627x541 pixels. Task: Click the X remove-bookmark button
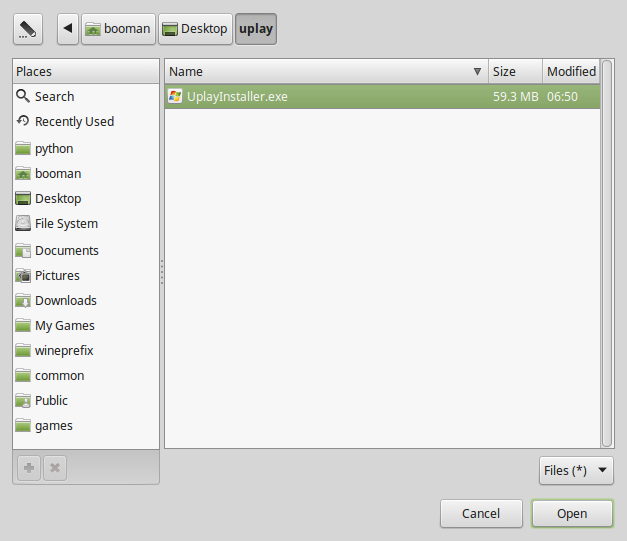pyautogui.click(x=55, y=468)
